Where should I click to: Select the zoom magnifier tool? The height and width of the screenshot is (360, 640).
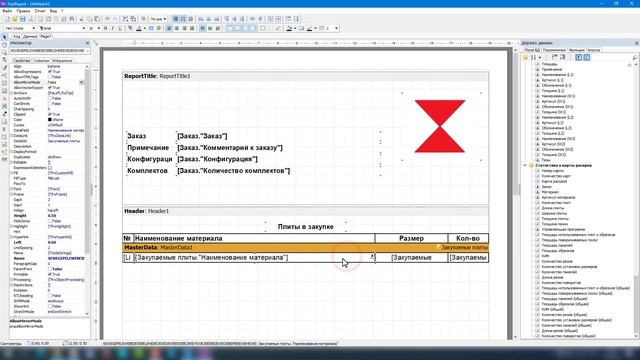pyautogui.click(x=4, y=52)
